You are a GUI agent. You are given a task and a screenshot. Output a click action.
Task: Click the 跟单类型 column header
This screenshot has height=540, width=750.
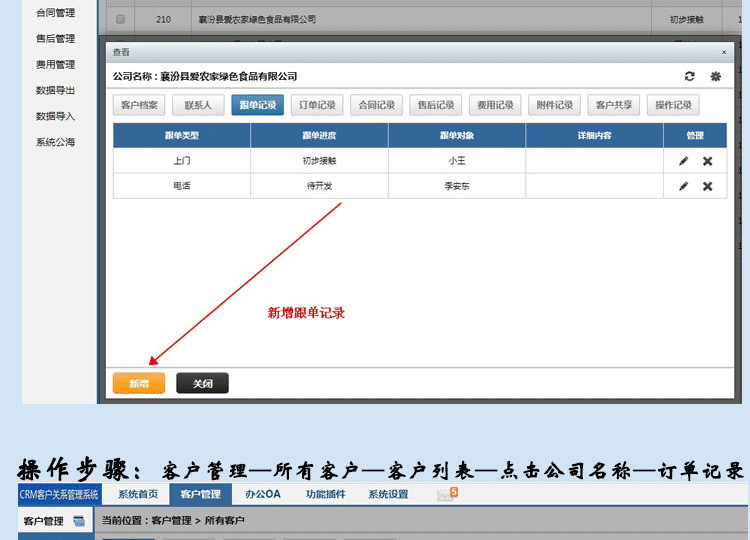click(x=182, y=135)
